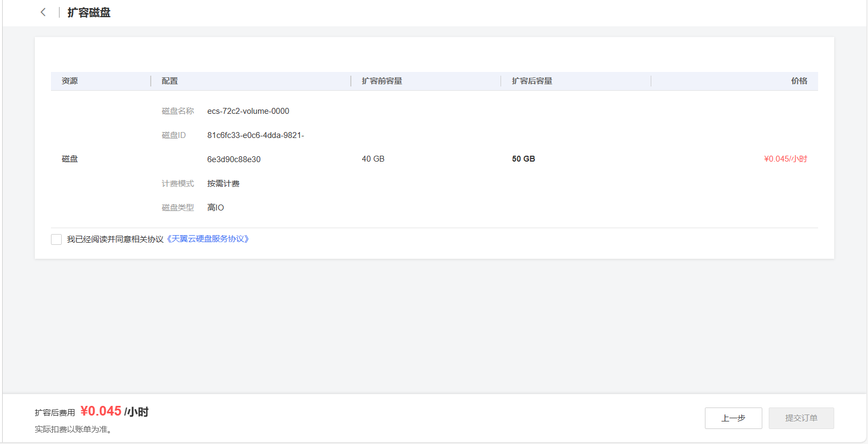Viewport: 868px width, 444px height.
Task: Click the 40 GB pre-expansion capacity
Action: (373, 159)
